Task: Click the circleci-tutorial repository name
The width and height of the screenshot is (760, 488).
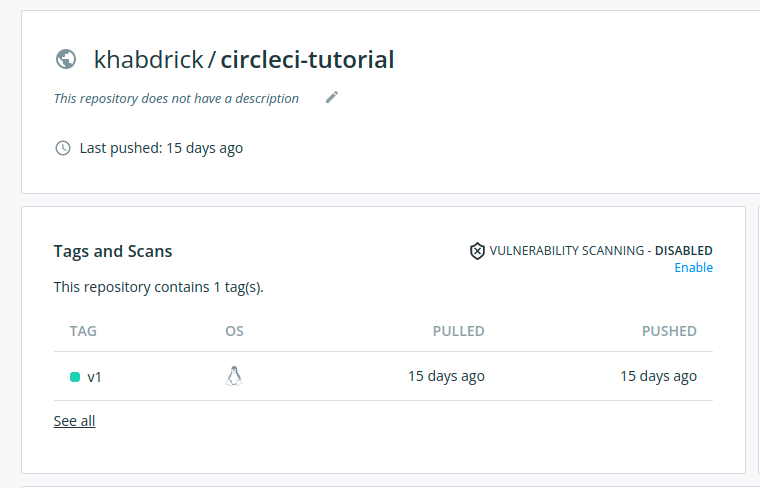Action: [x=307, y=60]
